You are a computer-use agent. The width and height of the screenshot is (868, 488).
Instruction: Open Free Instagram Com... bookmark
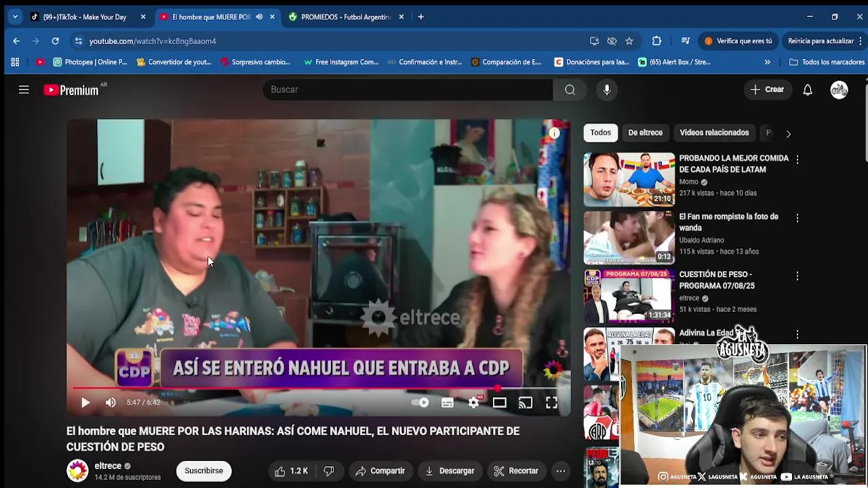point(341,62)
